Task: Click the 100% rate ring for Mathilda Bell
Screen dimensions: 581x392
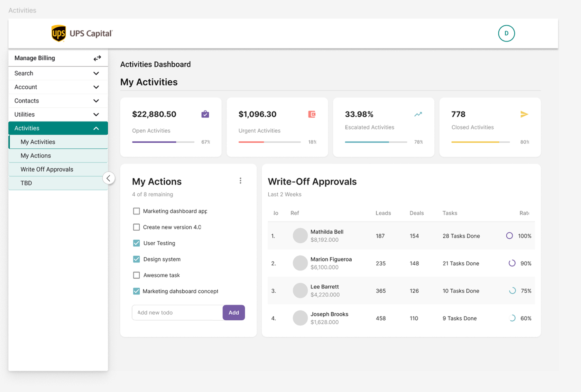Action: click(x=509, y=236)
